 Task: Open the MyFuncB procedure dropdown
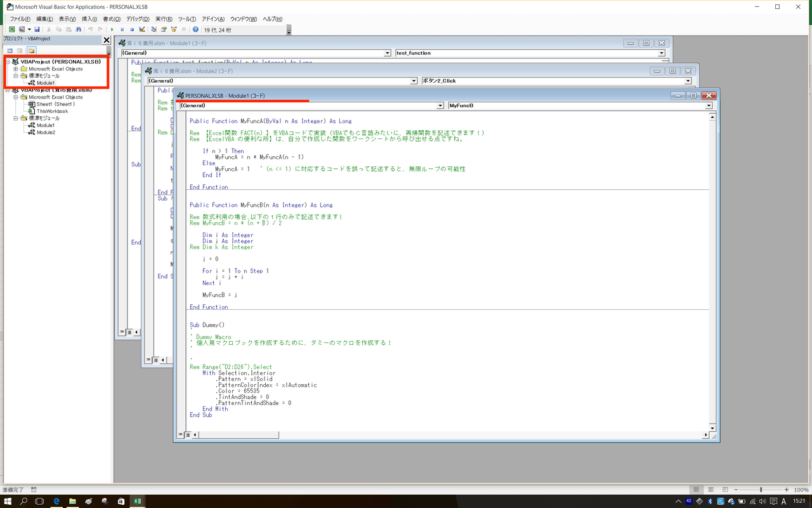tap(709, 106)
